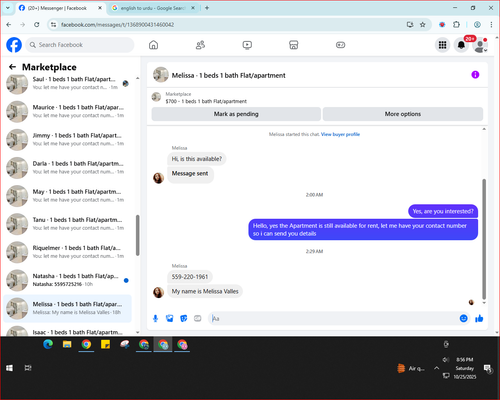500x400 pixels.
Task: Open Riquelmer's conversation
Action: pyautogui.click(x=68, y=252)
